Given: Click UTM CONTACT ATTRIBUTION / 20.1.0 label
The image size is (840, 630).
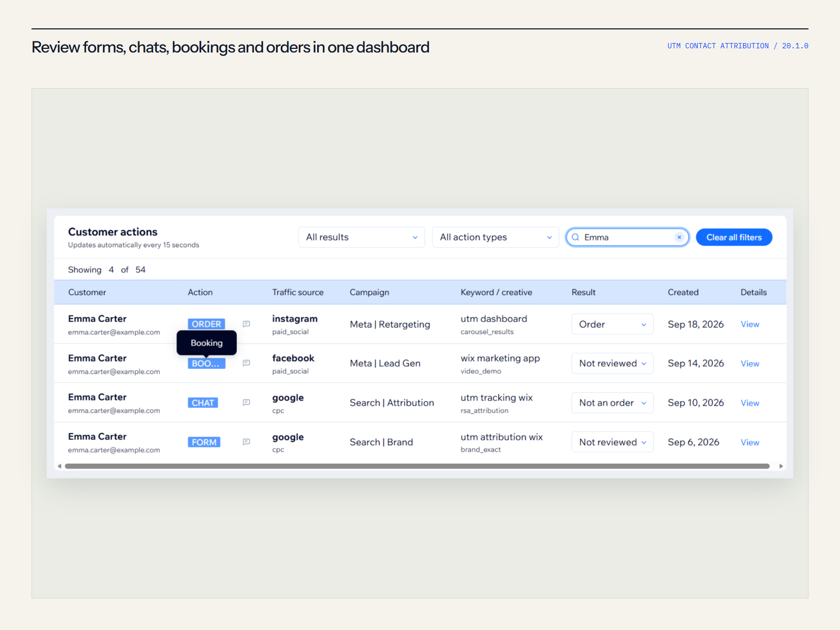Looking at the screenshot, I should pyautogui.click(x=738, y=46).
